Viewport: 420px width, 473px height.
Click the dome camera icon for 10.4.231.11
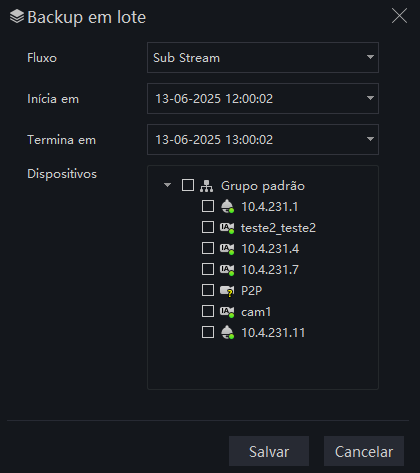(x=227, y=332)
